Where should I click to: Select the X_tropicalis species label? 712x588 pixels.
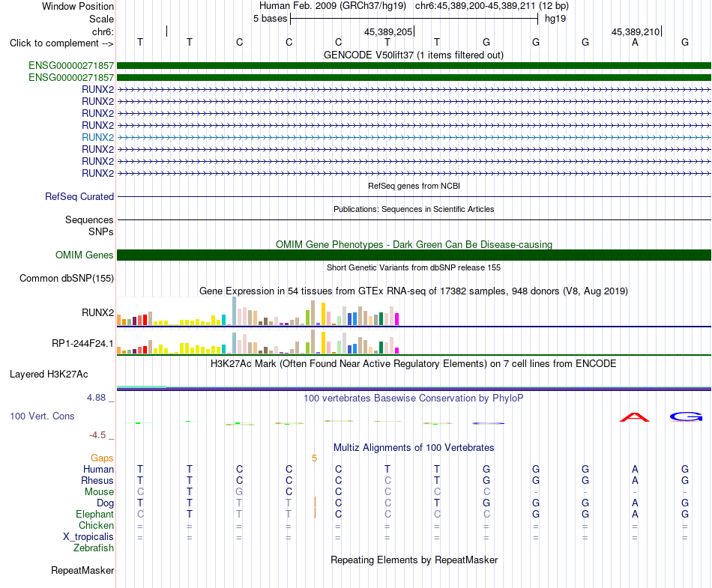[88, 537]
